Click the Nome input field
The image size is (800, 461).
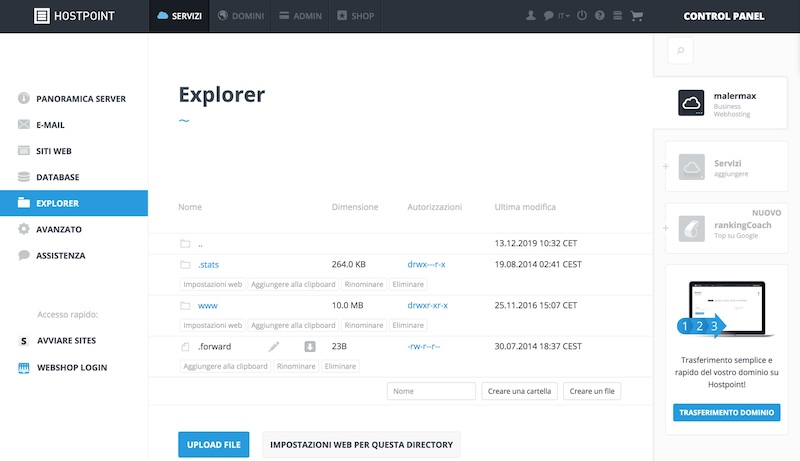(x=431, y=391)
